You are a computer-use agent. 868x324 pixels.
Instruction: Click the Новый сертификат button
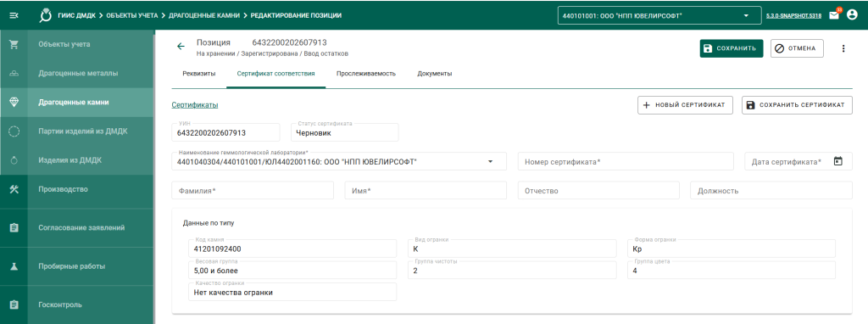(x=685, y=105)
